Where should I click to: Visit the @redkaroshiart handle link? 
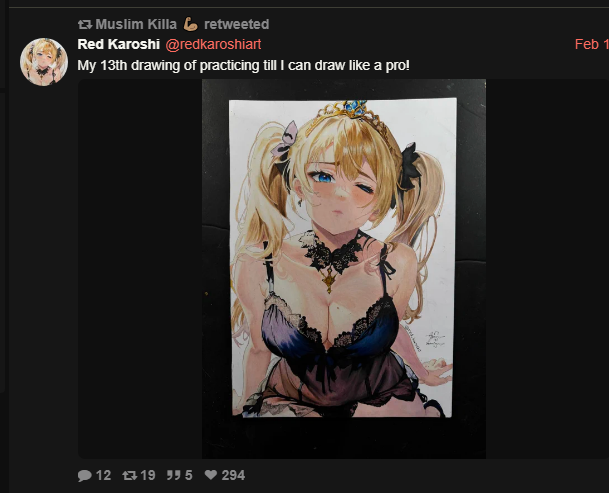coord(213,44)
